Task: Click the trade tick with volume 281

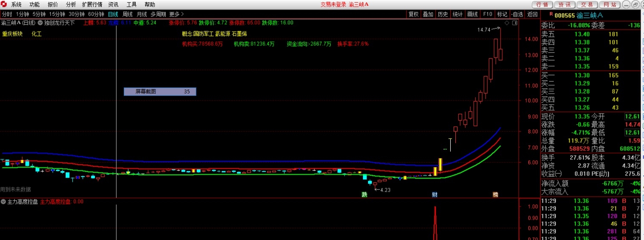Action: (x=591, y=231)
